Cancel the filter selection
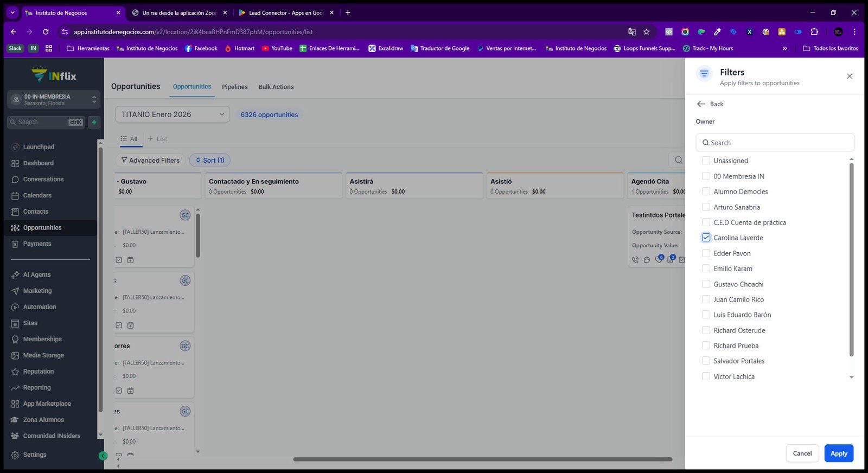This screenshot has height=473, width=868. pos(802,453)
